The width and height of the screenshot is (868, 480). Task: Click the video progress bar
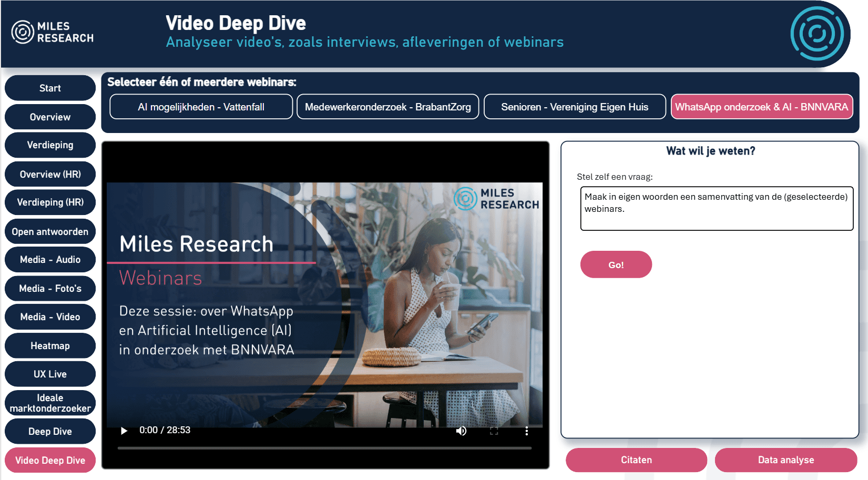point(324,448)
